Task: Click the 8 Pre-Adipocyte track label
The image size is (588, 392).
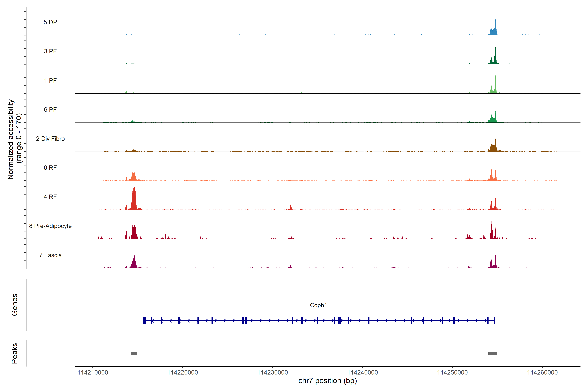Action: (x=50, y=226)
